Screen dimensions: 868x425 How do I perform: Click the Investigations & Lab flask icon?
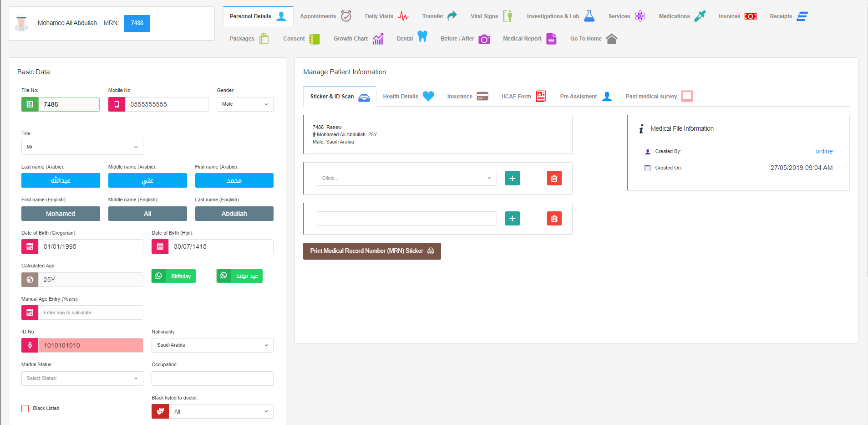589,16
